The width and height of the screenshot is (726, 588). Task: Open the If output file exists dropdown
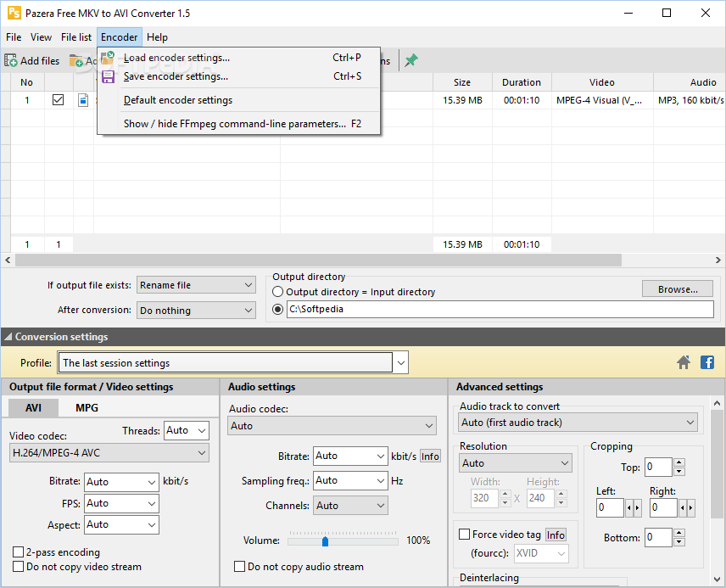coord(196,285)
